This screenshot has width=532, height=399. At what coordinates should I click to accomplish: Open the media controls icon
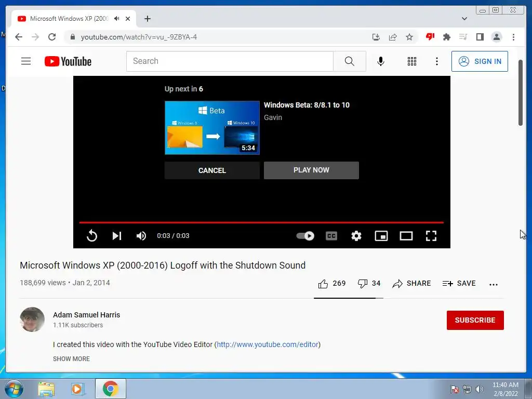point(463,37)
